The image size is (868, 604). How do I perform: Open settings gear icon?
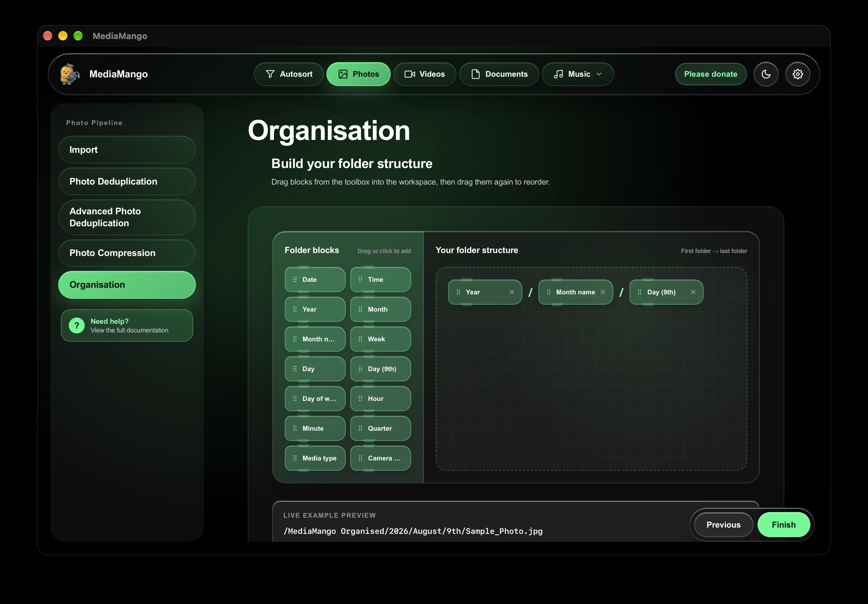pyautogui.click(x=798, y=74)
